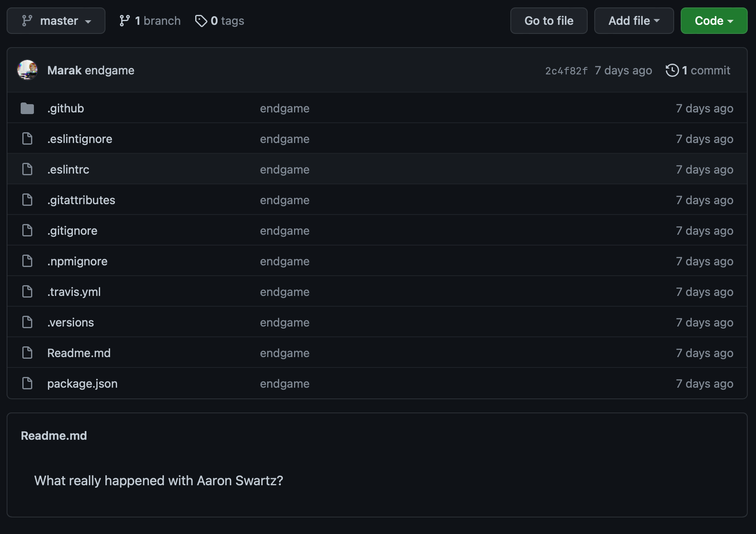Viewport: 756px width, 534px height.
Task: Click the Marak author name
Action: coord(64,70)
